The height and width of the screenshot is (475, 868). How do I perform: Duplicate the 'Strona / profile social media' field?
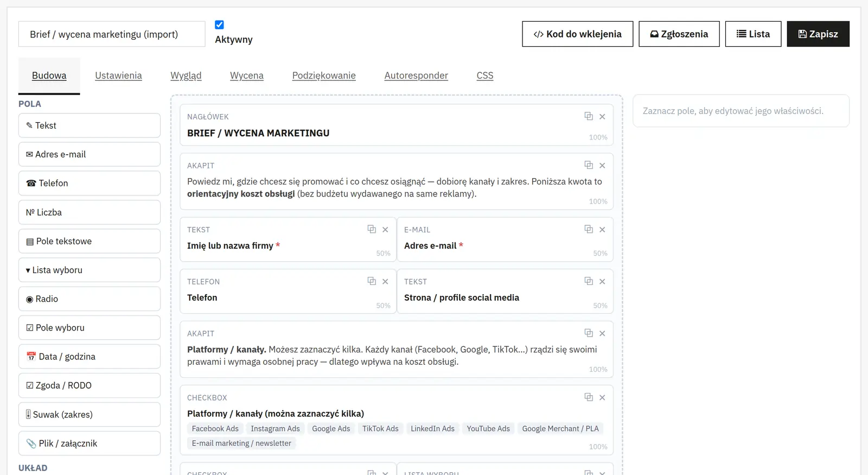[x=589, y=281]
